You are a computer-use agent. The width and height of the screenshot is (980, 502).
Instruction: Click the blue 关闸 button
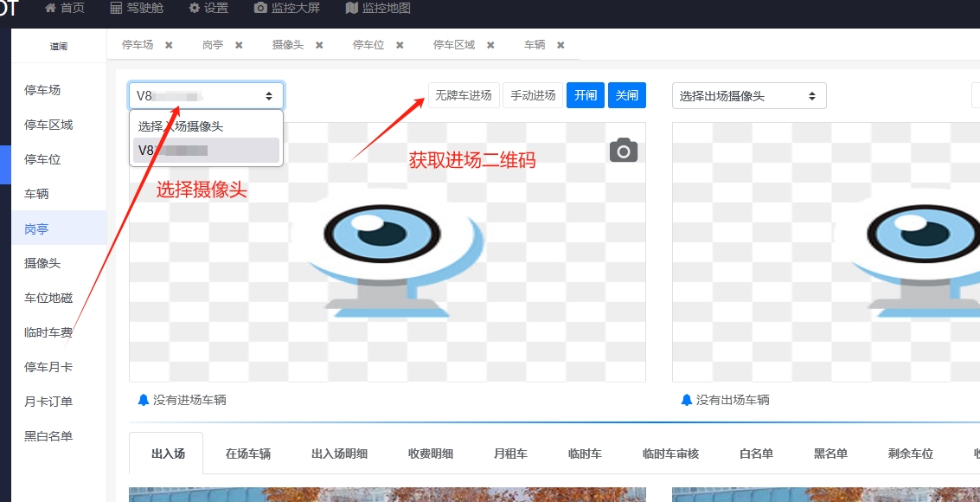tap(627, 96)
